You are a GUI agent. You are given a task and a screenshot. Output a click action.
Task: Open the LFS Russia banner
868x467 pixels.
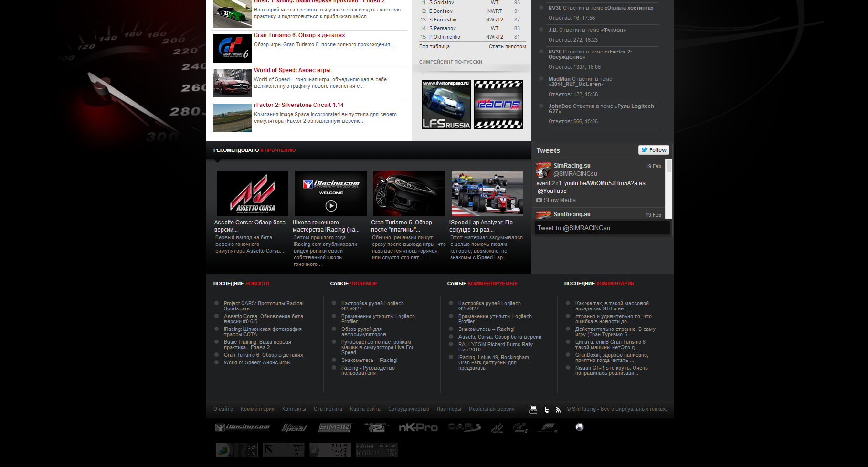[446, 105]
